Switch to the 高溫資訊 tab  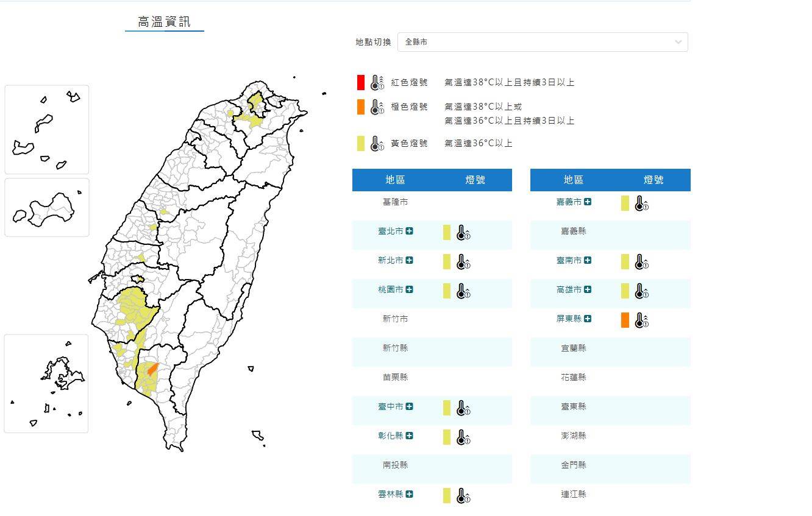164,20
